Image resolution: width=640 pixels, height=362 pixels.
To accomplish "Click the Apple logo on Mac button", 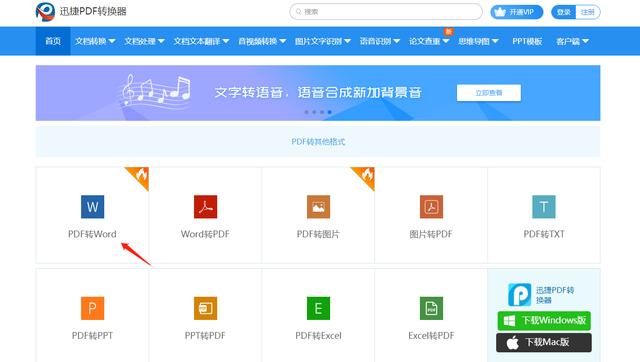I will point(513,342).
